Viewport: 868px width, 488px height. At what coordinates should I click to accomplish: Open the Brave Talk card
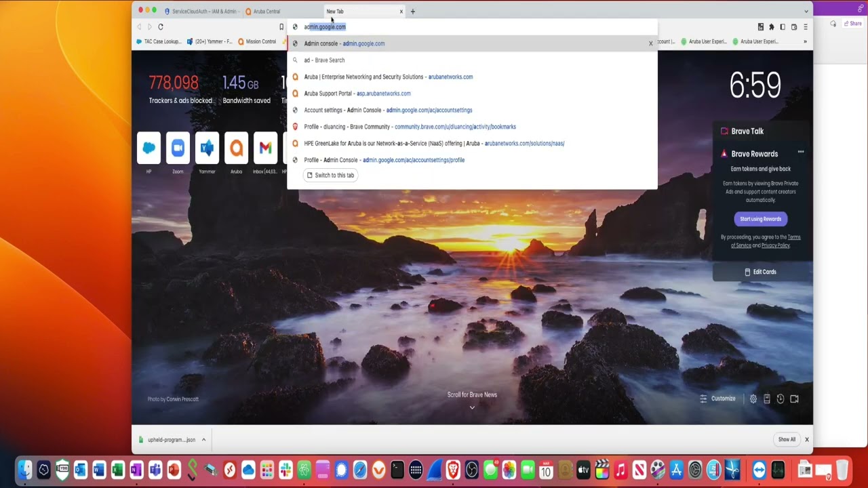(x=760, y=131)
